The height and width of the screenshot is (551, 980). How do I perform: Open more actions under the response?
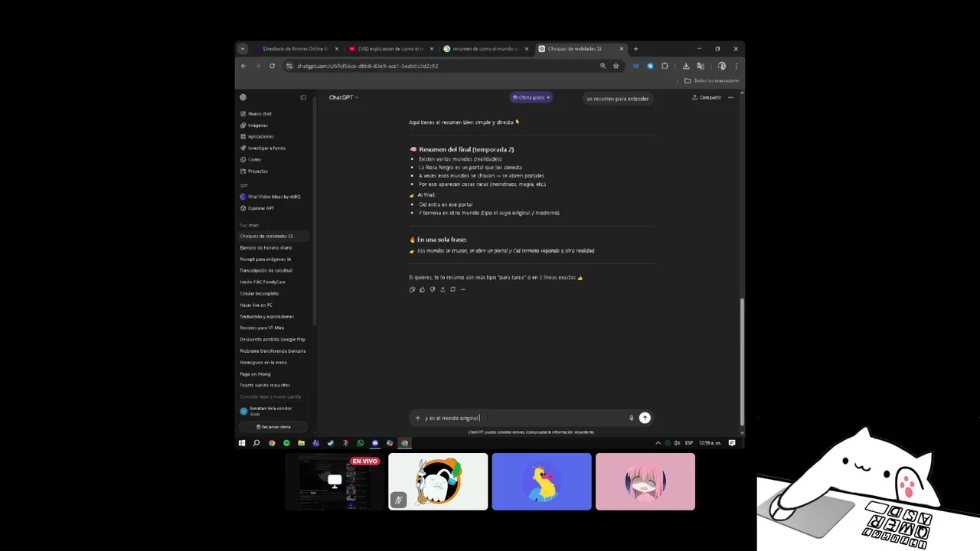[x=463, y=289]
